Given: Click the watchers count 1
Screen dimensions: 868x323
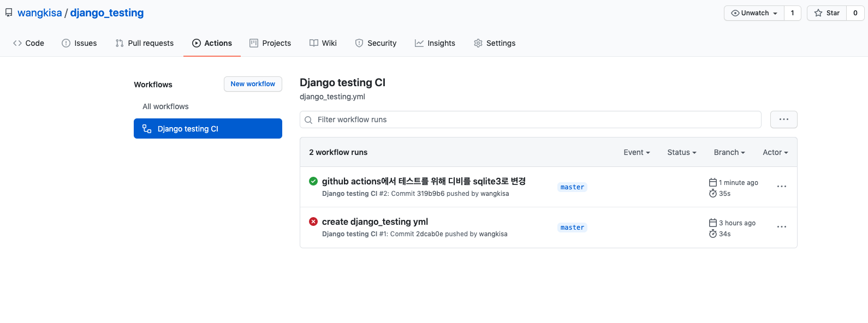Looking at the screenshot, I should pyautogui.click(x=793, y=13).
